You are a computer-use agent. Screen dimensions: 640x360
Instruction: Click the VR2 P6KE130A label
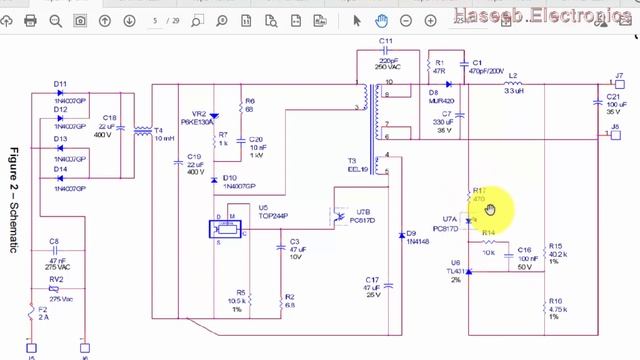[x=198, y=118]
